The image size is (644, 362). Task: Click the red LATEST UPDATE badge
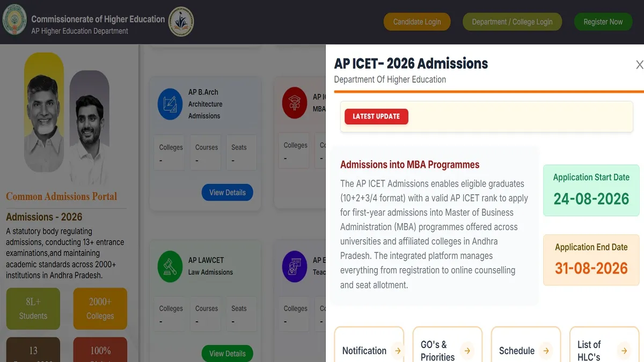point(376,116)
